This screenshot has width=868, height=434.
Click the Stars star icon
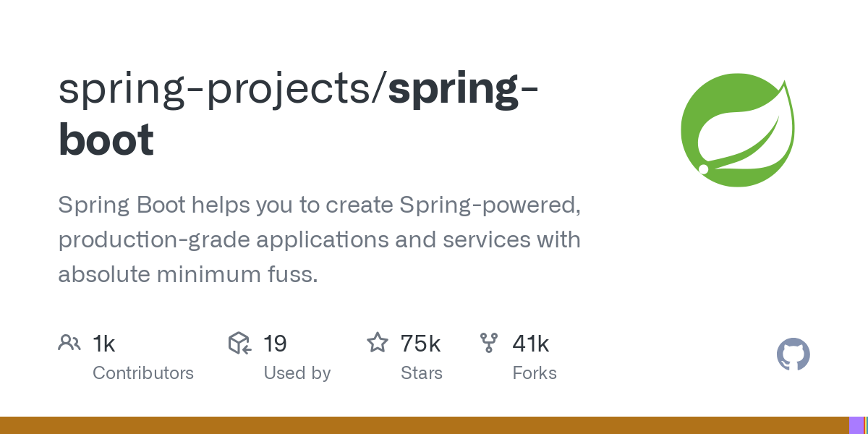[x=377, y=343]
